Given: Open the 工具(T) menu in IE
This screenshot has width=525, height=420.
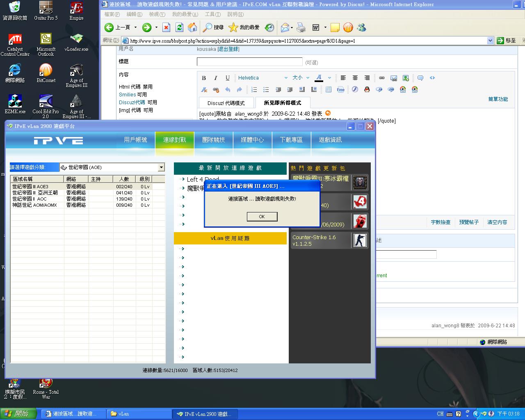Looking at the screenshot, I should click(x=212, y=14).
